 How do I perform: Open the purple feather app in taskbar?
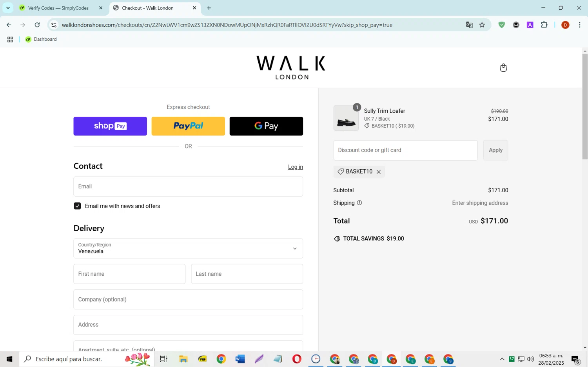coord(259,359)
